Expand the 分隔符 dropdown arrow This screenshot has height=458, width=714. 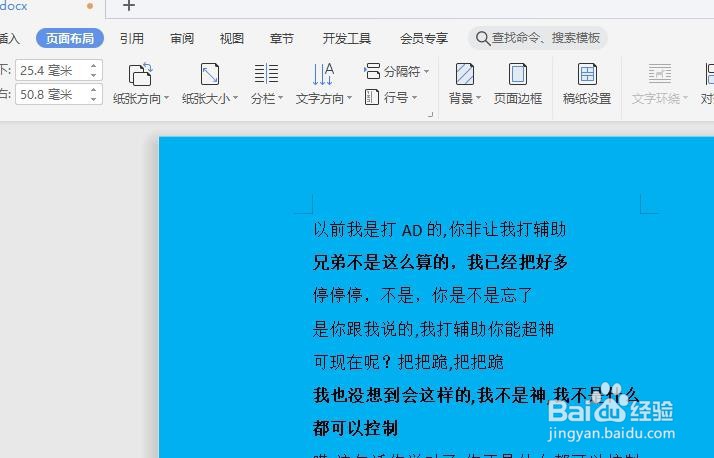pyautogui.click(x=426, y=71)
